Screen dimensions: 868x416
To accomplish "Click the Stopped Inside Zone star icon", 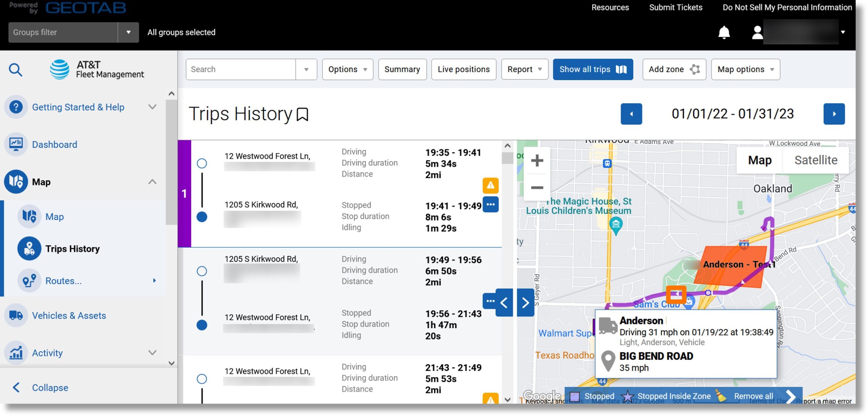I will click(628, 396).
